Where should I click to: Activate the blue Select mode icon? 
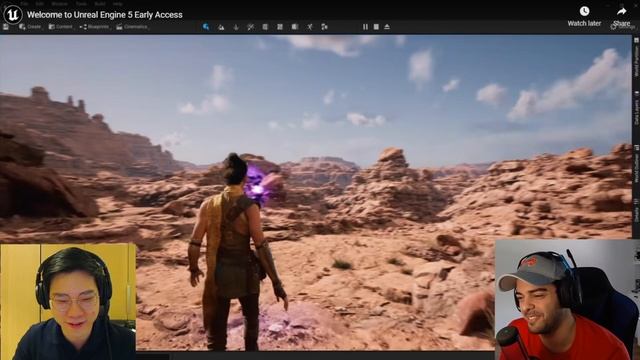click(206, 27)
